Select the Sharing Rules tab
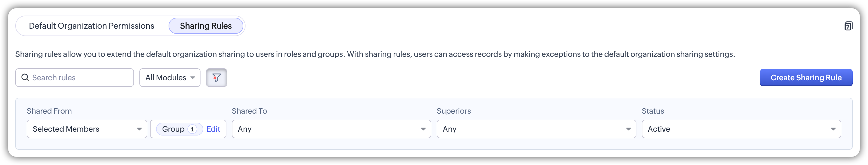Screen dimensions: 868x165 [206, 26]
